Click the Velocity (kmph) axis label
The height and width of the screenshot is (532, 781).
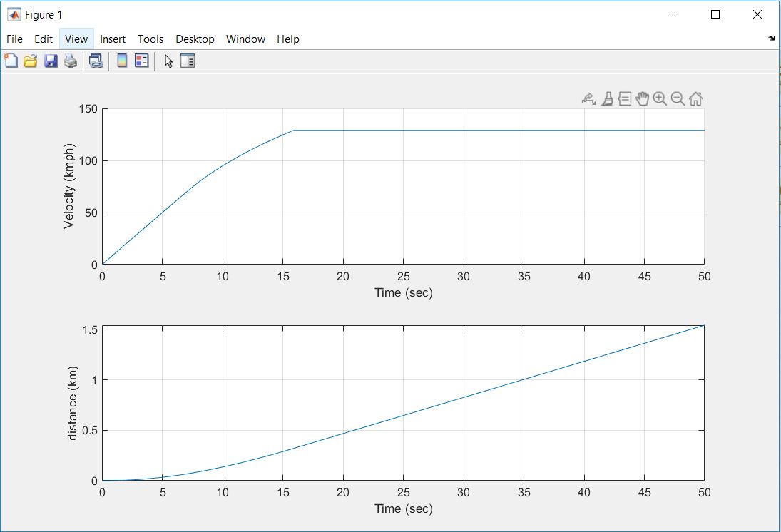point(68,186)
